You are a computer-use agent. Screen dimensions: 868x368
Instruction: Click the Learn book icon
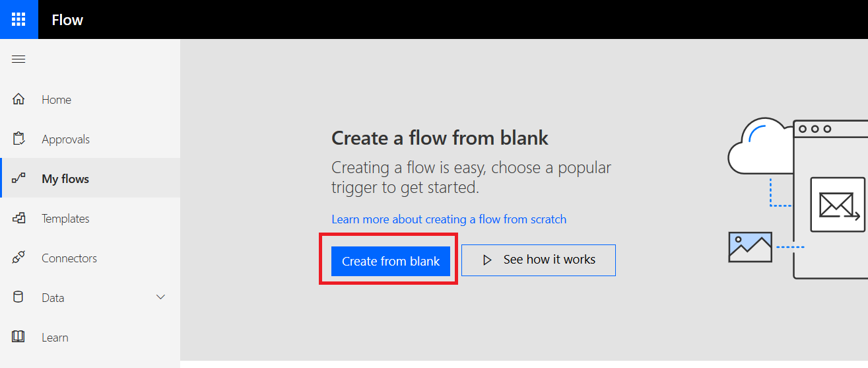[18, 337]
